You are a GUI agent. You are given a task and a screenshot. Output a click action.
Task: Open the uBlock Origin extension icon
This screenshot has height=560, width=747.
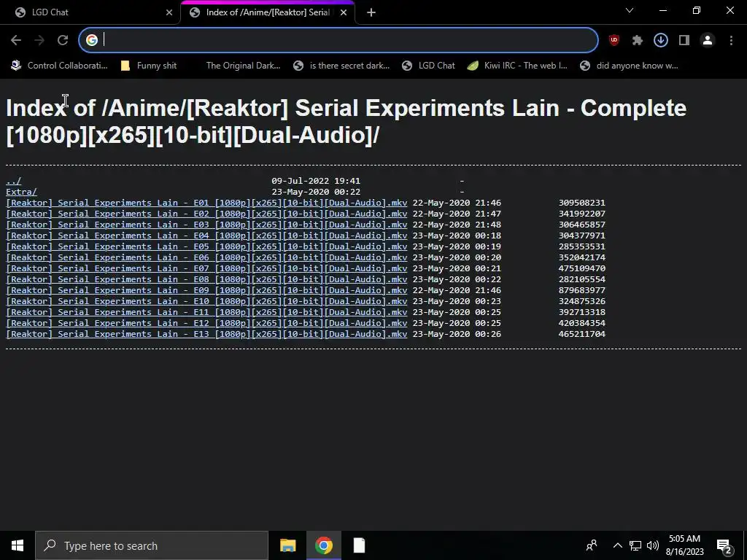(x=614, y=41)
